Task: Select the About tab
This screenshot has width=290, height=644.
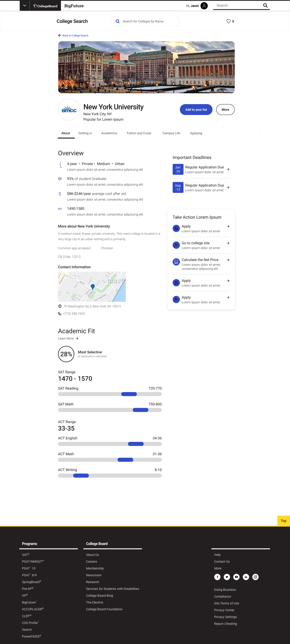Action: [x=65, y=133]
